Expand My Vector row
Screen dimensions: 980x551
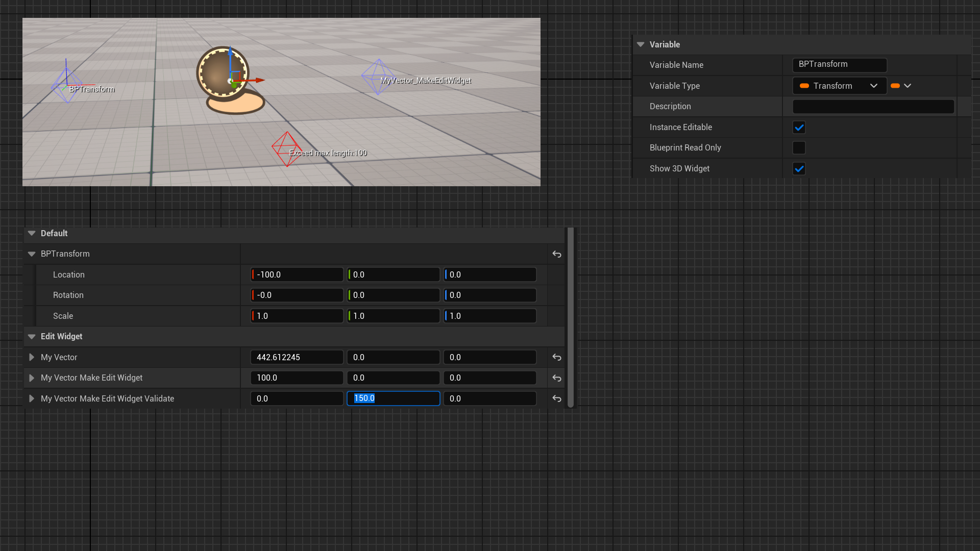[32, 357]
